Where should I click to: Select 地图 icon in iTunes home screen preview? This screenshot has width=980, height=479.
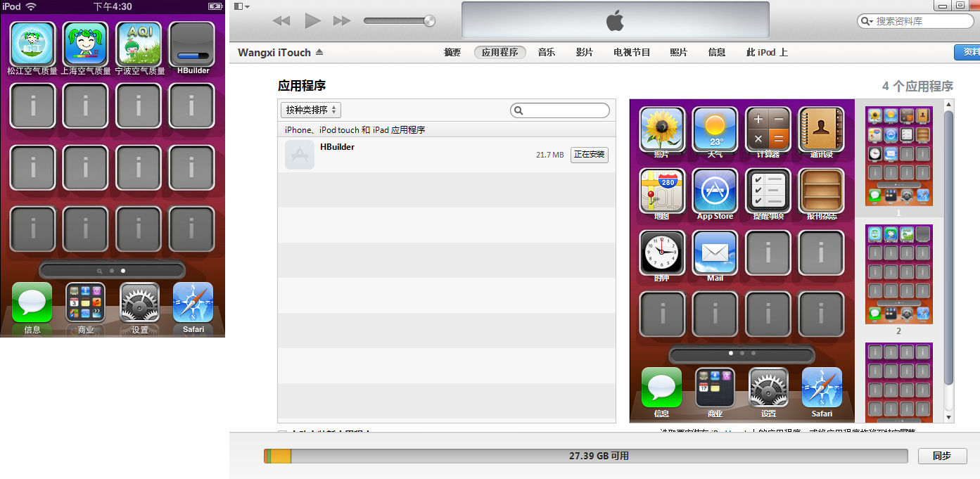click(x=662, y=191)
